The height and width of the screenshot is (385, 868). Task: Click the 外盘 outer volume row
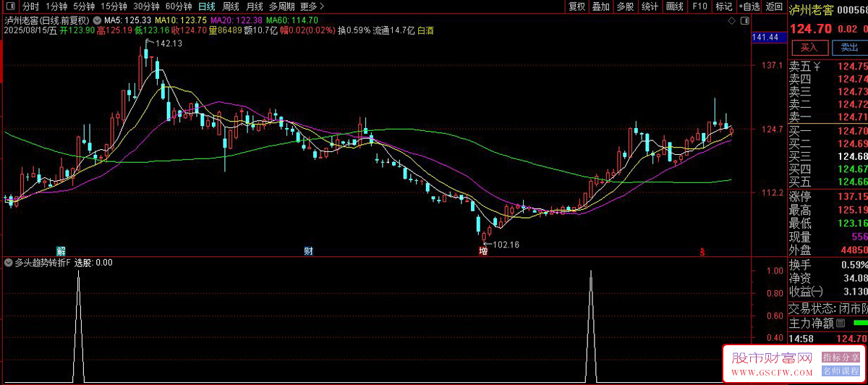point(828,250)
